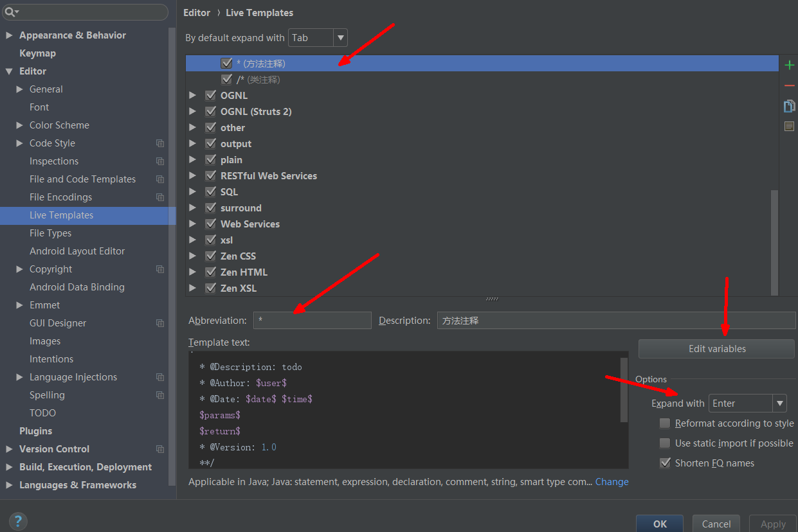Enable Use static import if possible
The width and height of the screenshot is (798, 532).
click(665, 443)
